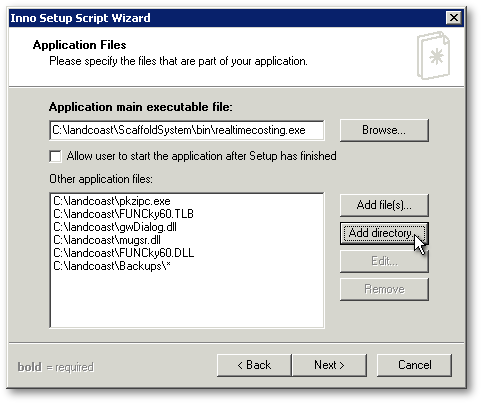The width and height of the screenshot is (481, 403).
Task: Select FUNCky60.DLL in the file list
Action: point(123,253)
